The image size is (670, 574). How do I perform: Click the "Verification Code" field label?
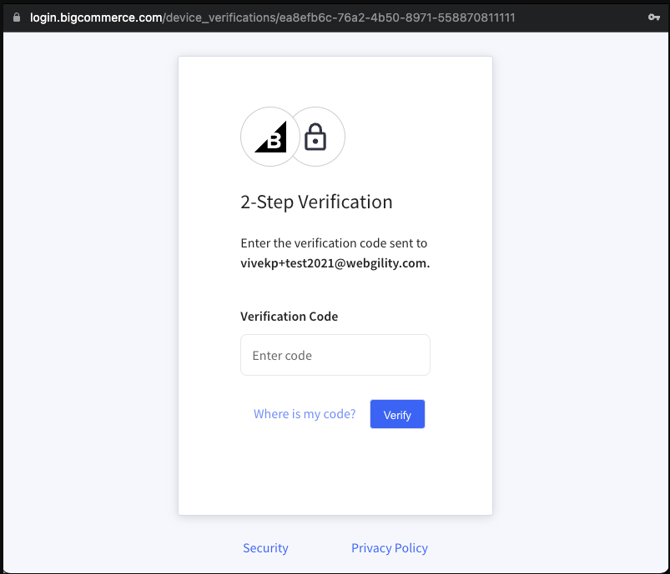tap(289, 316)
